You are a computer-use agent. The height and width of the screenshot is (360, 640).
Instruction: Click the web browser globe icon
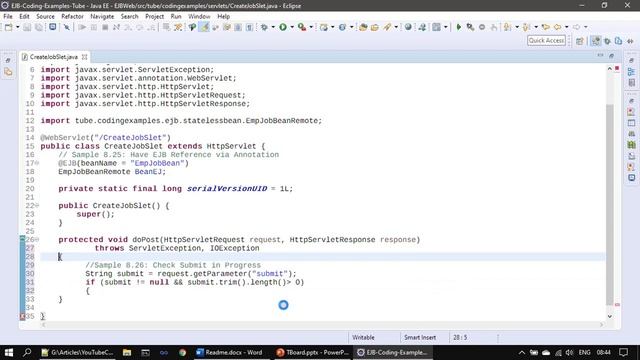[408, 27]
